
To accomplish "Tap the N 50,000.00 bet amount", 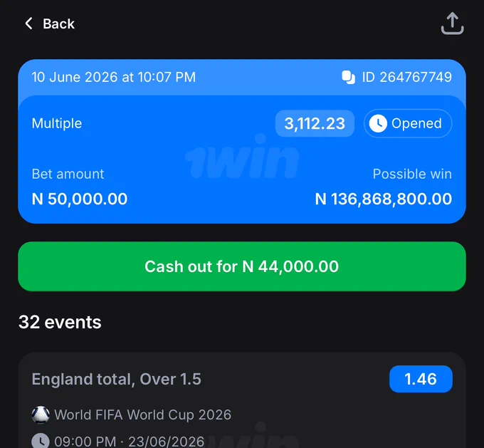I will point(80,199).
